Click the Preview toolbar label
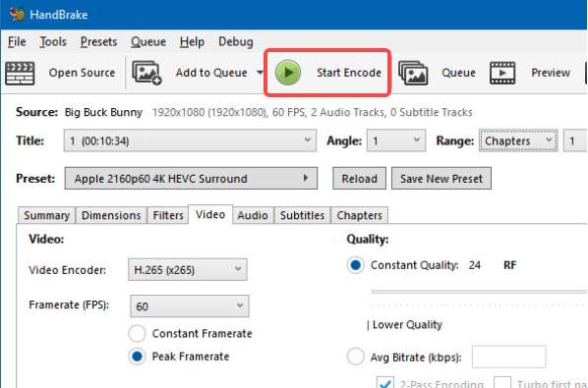 (x=551, y=73)
